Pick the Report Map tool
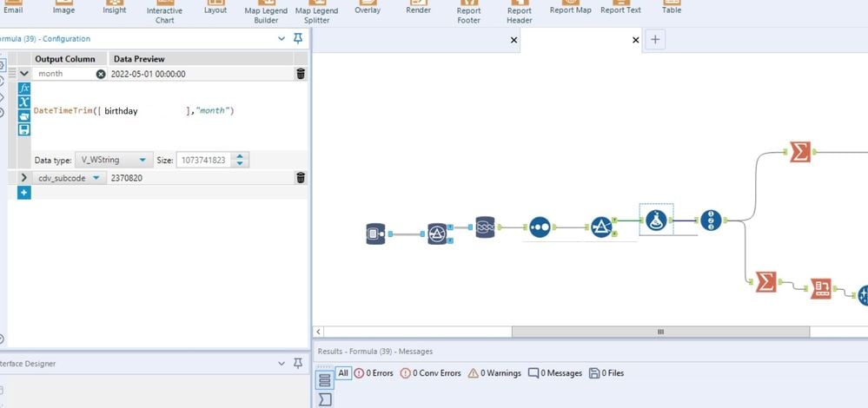The image size is (868, 408). click(570, 7)
